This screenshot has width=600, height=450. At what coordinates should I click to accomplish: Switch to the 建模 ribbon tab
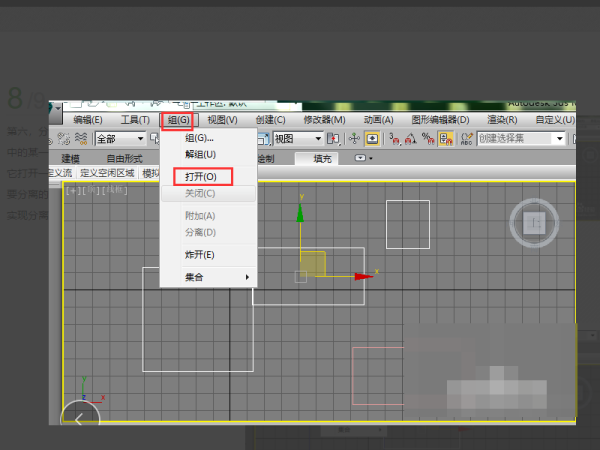(70, 158)
